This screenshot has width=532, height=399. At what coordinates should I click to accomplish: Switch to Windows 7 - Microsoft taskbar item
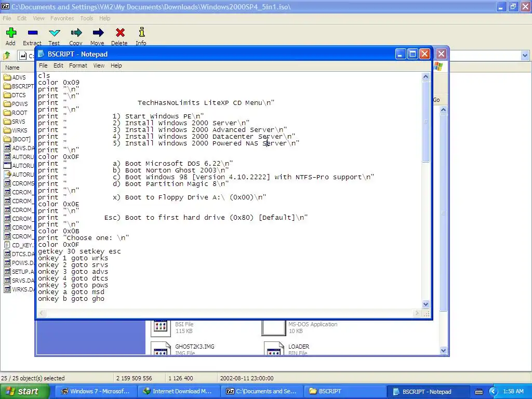pyautogui.click(x=96, y=391)
